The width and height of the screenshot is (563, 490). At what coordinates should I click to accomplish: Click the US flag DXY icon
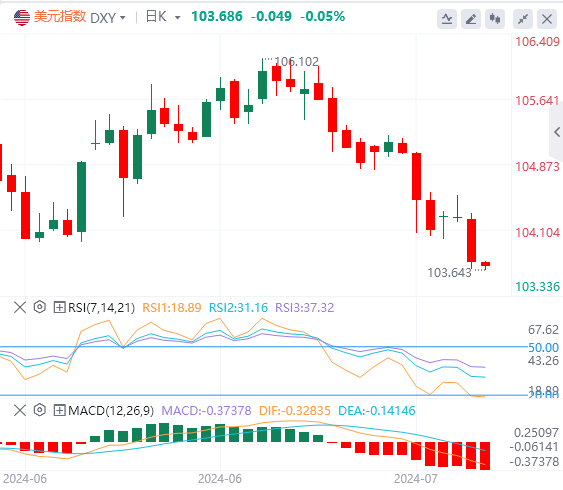pyautogui.click(x=22, y=17)
